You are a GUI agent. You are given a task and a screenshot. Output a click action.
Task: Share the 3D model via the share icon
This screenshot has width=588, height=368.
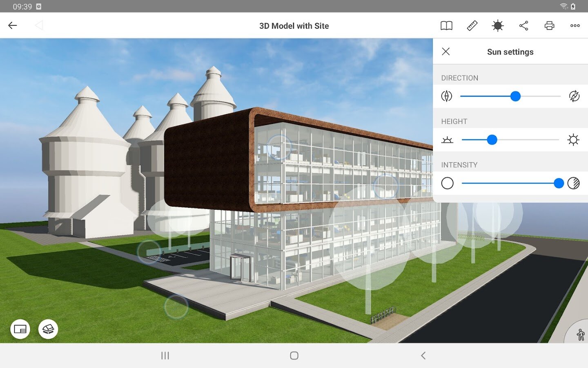(523, 25)
